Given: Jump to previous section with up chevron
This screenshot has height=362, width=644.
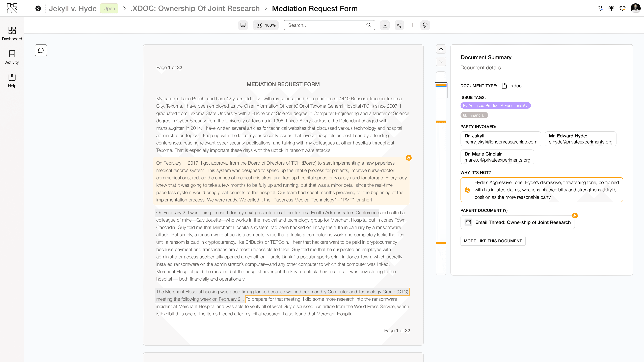Looking at the screenshot, I should [441, 49].
